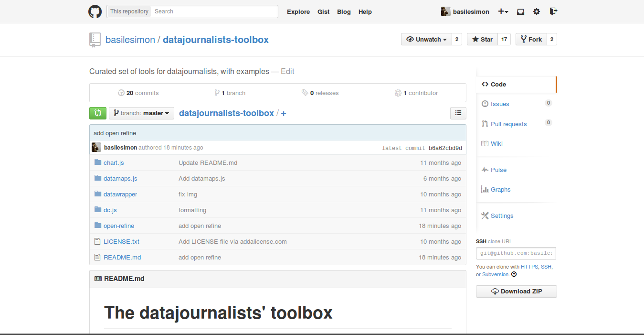Open the chart.js folder icon
644x335 pixels.
[x=98, y=162]
